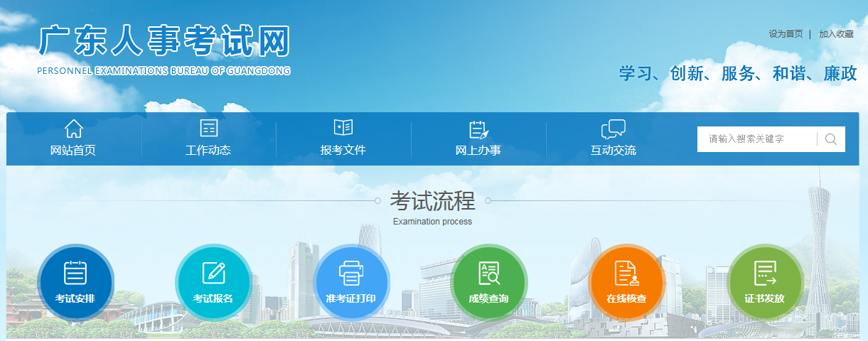Open the 考试报名 teal circle
This screenshot has height=341, width=868.
tap(213, 281)
